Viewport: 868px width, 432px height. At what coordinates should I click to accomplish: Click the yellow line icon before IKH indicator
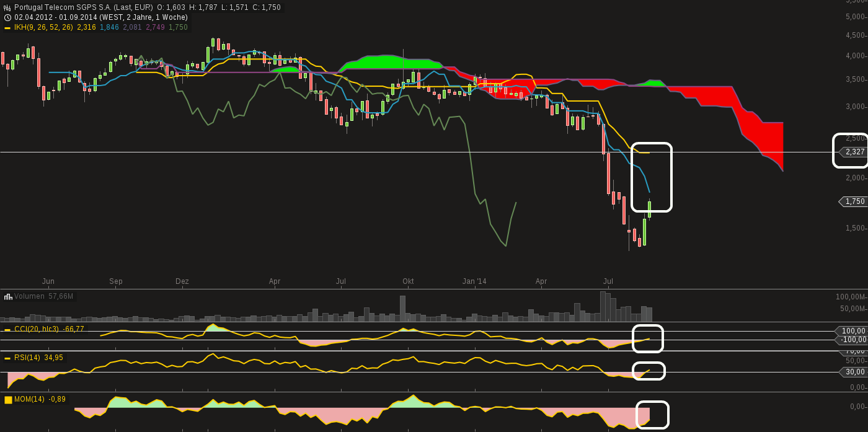[x=7, y=28]
